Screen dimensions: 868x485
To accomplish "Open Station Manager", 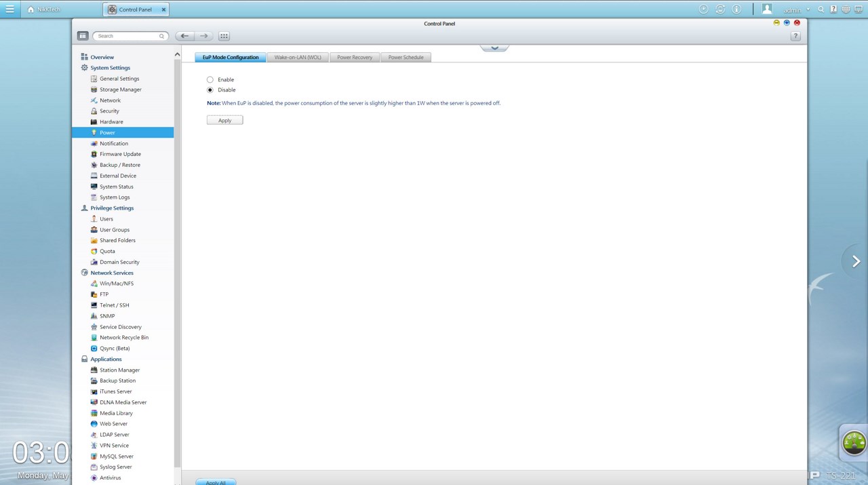I will click(x=119, y=370).
